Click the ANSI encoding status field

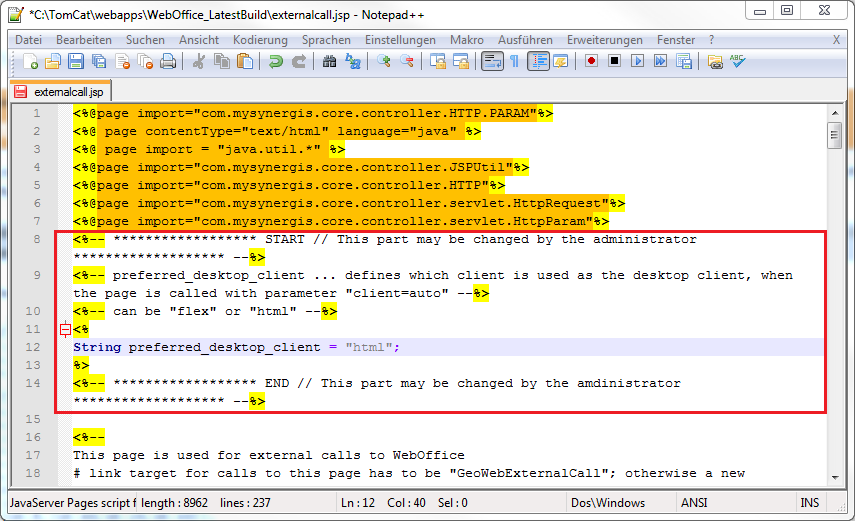[x=694, y=502]
